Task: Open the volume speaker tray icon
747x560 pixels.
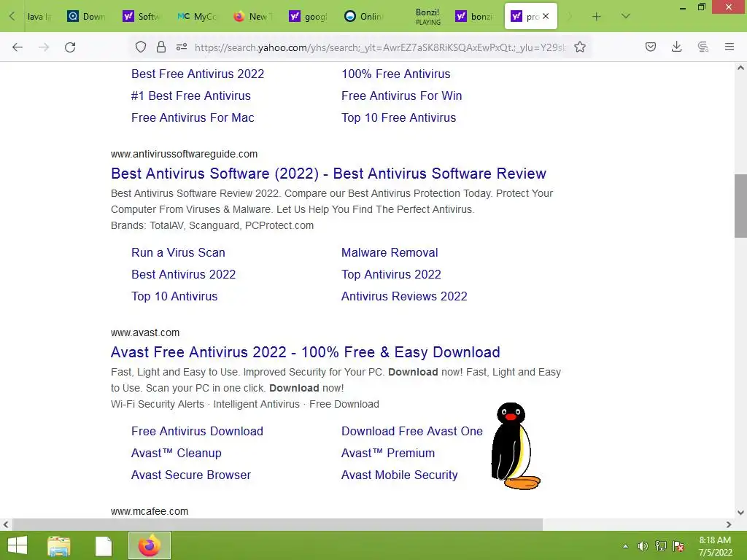Action: click(x=643, y=546)
